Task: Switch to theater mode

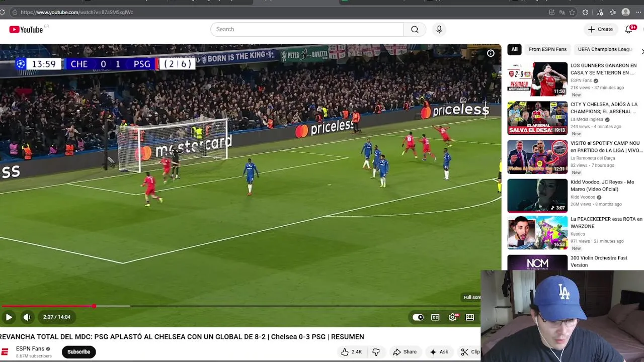Action: (x=470, y=317)
